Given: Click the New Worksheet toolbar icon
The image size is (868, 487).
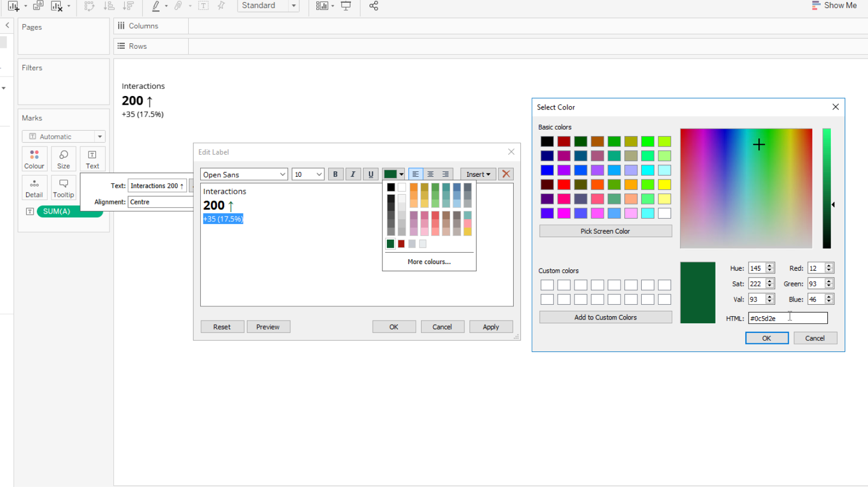Looking at the screenshot, I should [14, 6].
